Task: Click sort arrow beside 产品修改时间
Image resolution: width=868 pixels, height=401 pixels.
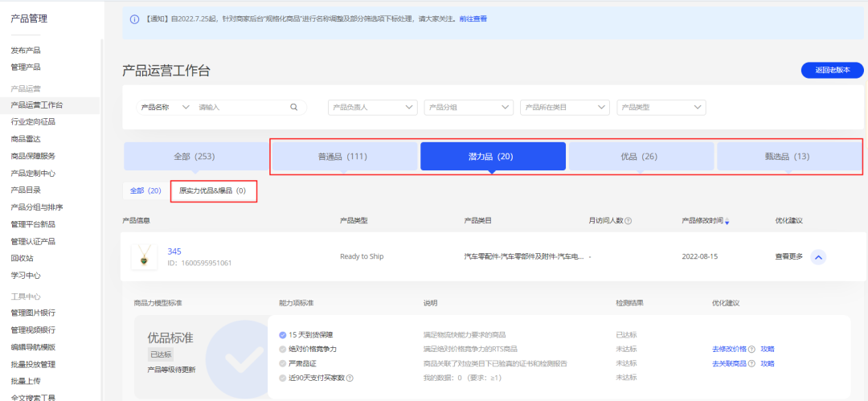Action: [727, 222]
